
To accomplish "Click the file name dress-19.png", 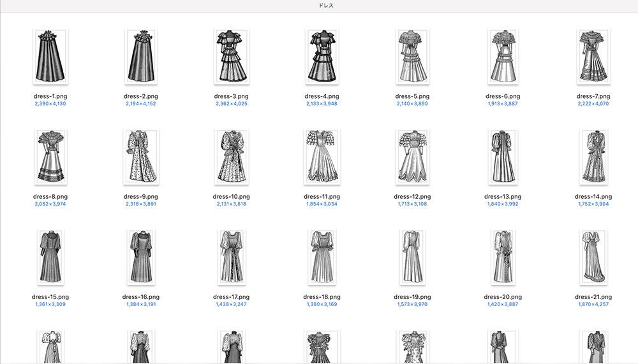I will (412, 297).
